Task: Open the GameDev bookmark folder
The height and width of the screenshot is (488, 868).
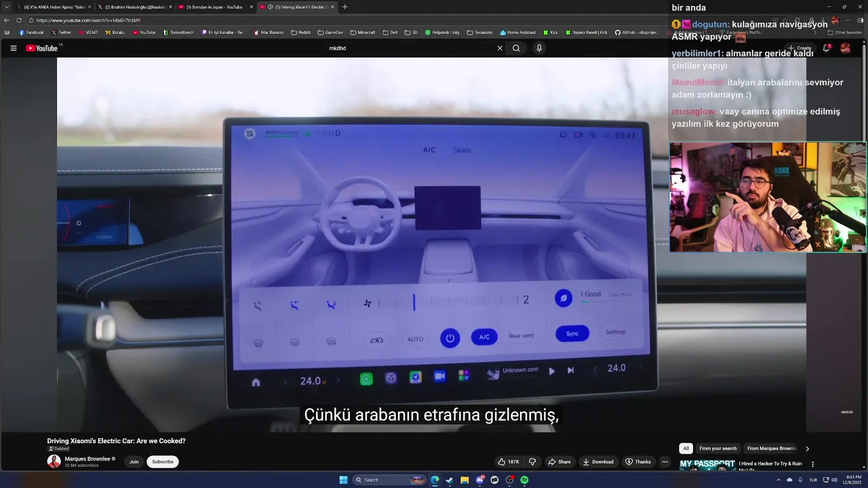Action: (330, 32)
